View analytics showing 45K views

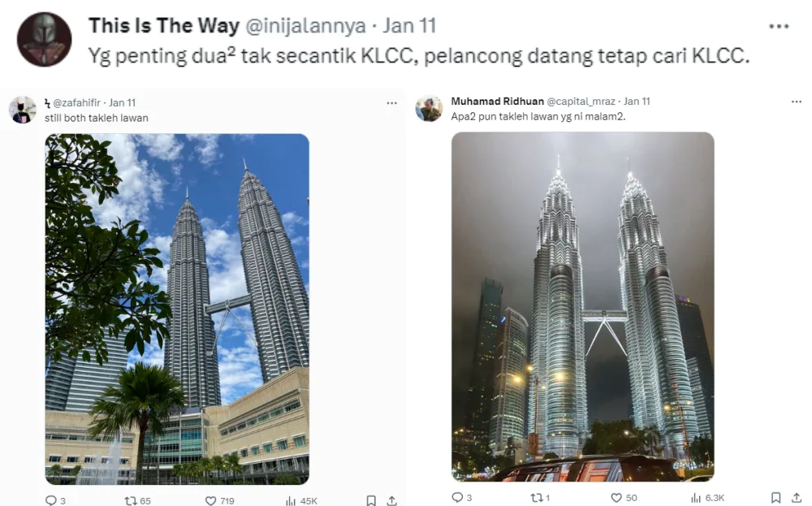[291, 500]
